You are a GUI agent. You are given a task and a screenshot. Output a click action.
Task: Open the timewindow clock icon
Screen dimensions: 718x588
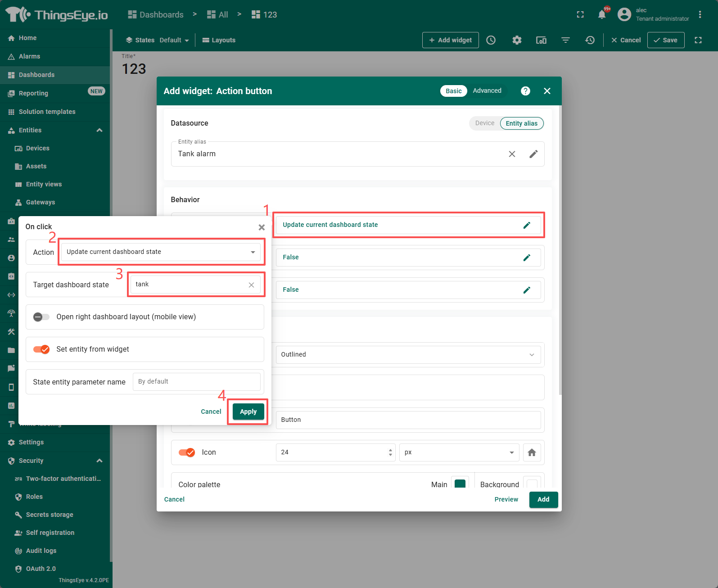491,40
